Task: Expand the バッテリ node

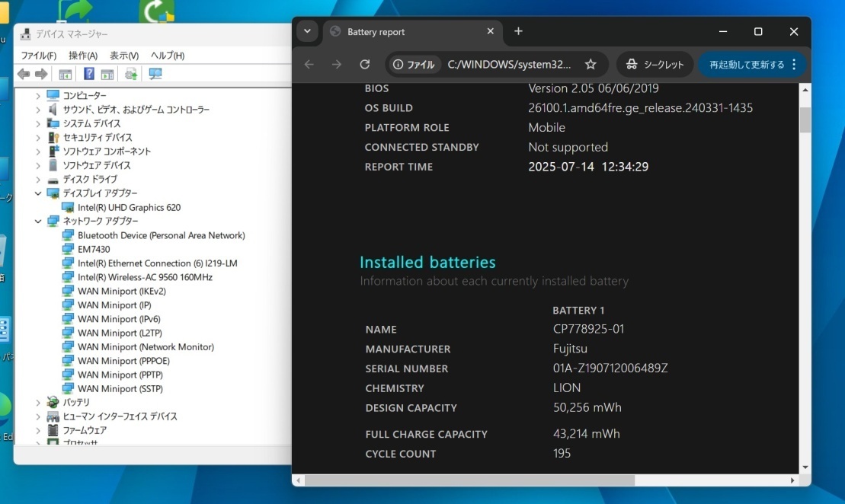Action: coord(38,403)
